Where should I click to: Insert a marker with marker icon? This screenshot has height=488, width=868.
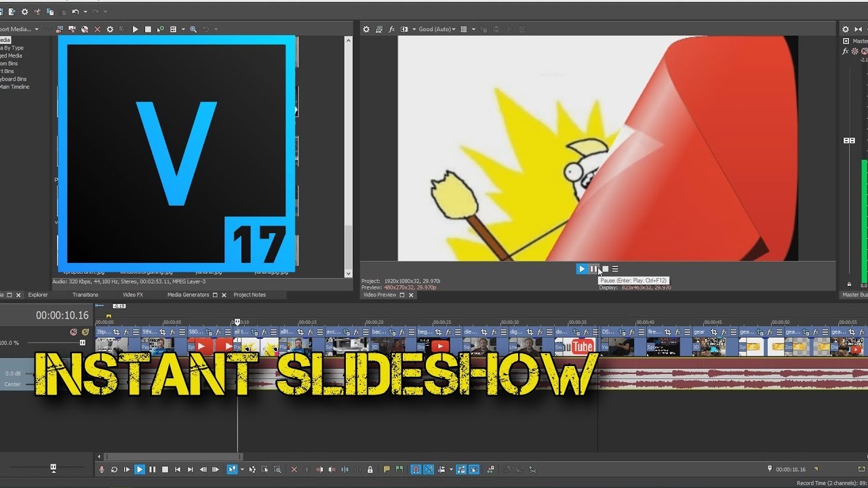[x=387, y=469]
